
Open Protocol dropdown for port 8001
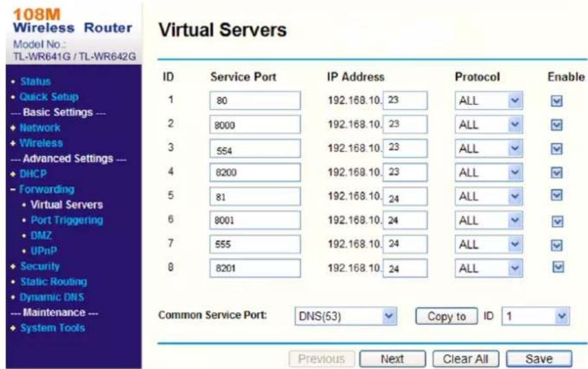click(488, 220)
